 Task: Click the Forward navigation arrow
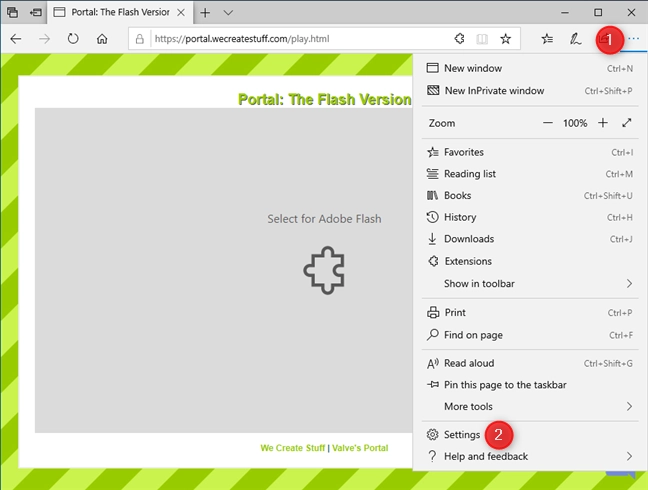click(44, 39)
